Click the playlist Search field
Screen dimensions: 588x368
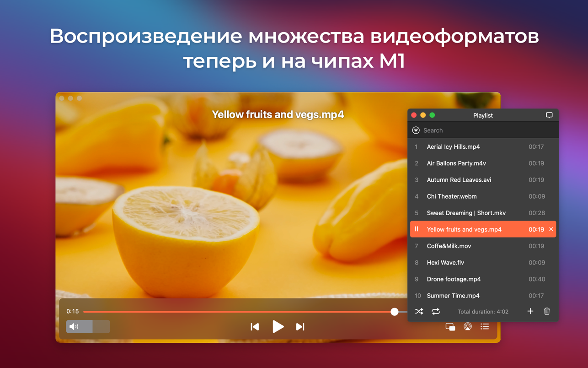pyautogui.click(x=485, y=130)
